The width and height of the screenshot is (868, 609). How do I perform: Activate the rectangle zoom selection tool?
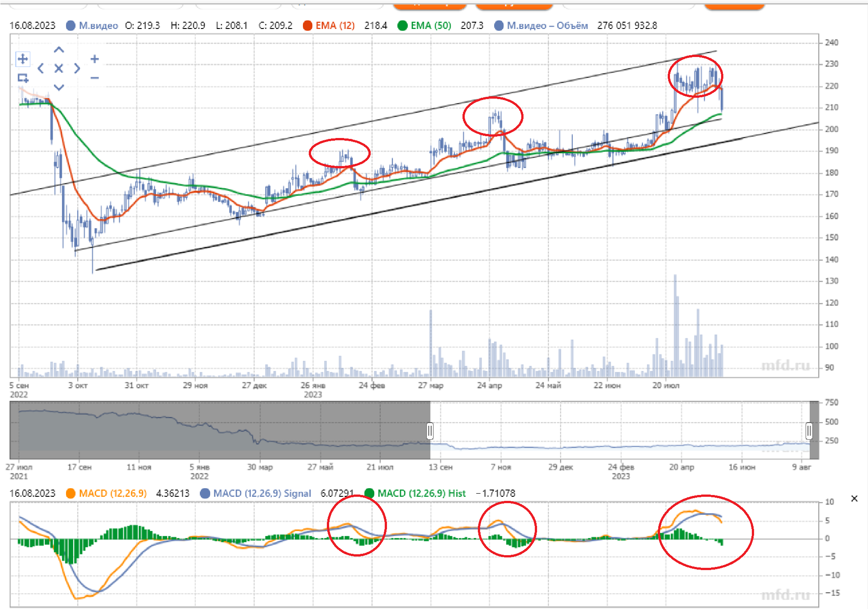tap(23, 78)
